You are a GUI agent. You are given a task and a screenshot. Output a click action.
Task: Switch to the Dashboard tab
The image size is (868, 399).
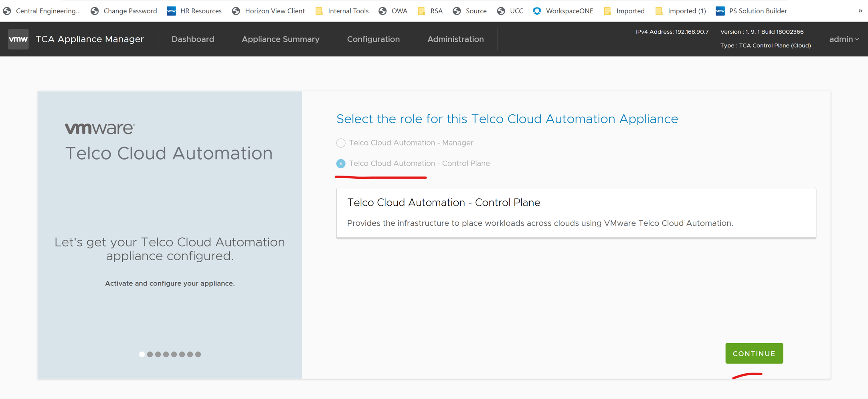coord(193,39)
